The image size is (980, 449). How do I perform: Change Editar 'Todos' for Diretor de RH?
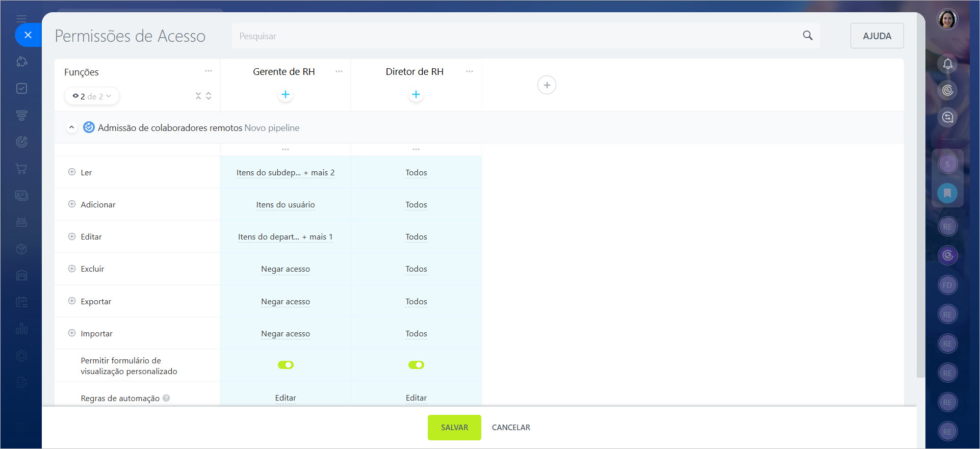pos(416,237)
